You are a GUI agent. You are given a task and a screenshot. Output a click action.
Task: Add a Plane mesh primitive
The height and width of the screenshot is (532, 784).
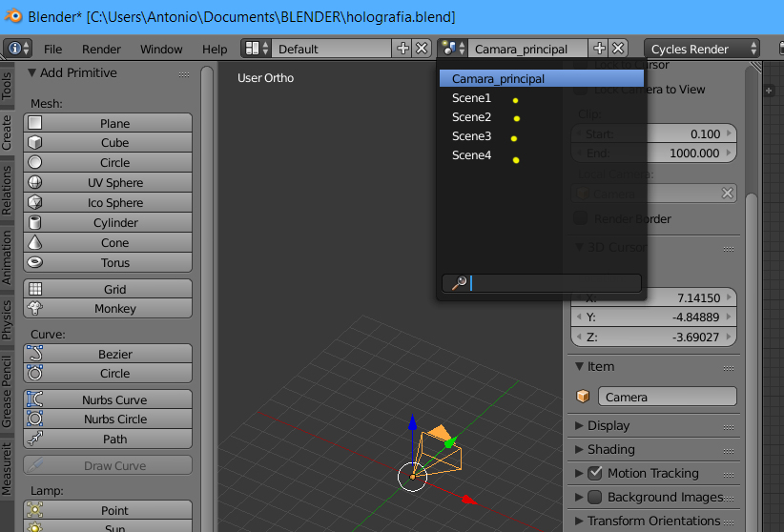coord(108,123)
